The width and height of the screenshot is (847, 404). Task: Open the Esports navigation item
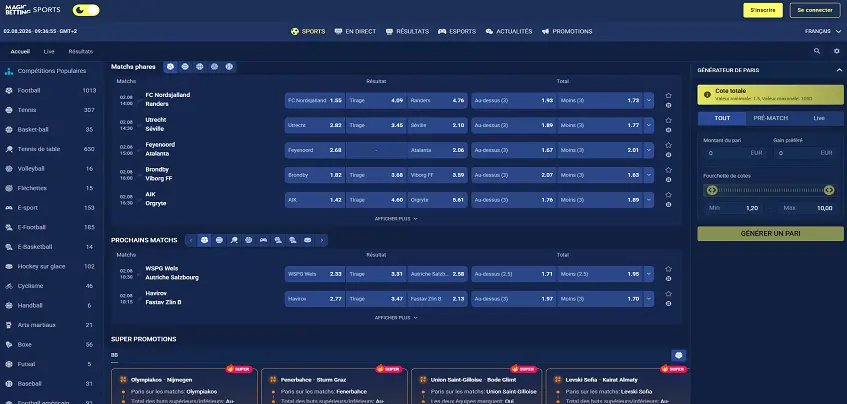(457, 31)
